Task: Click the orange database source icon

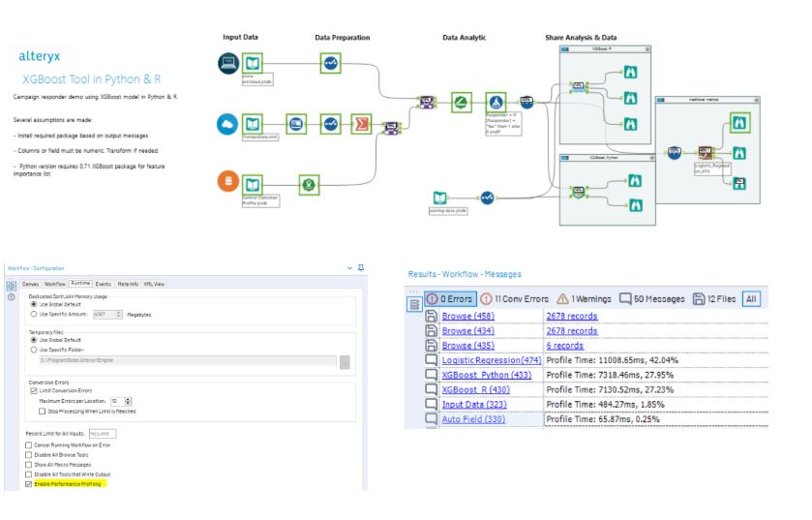Action: [x=227, y=181]
